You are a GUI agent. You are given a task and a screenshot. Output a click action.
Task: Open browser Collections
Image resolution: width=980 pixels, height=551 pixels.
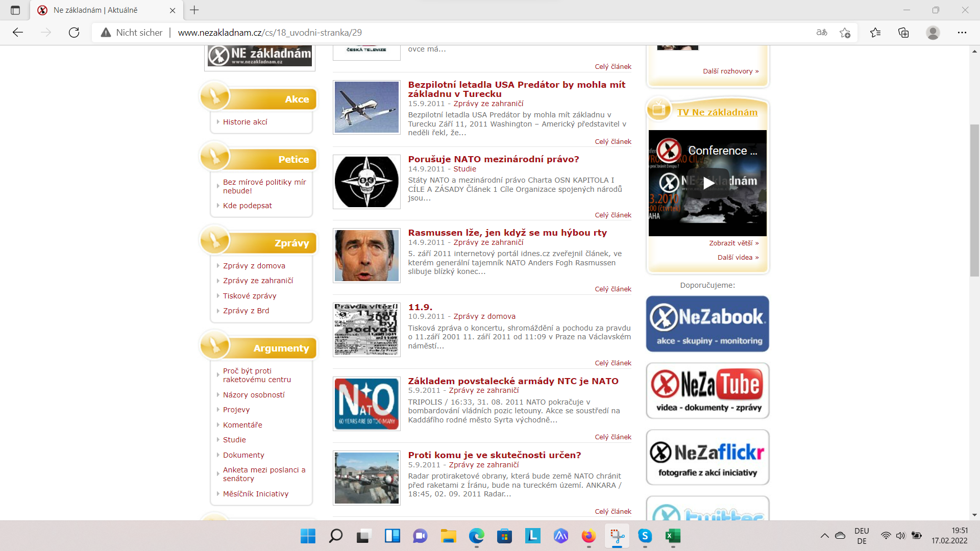903,33
